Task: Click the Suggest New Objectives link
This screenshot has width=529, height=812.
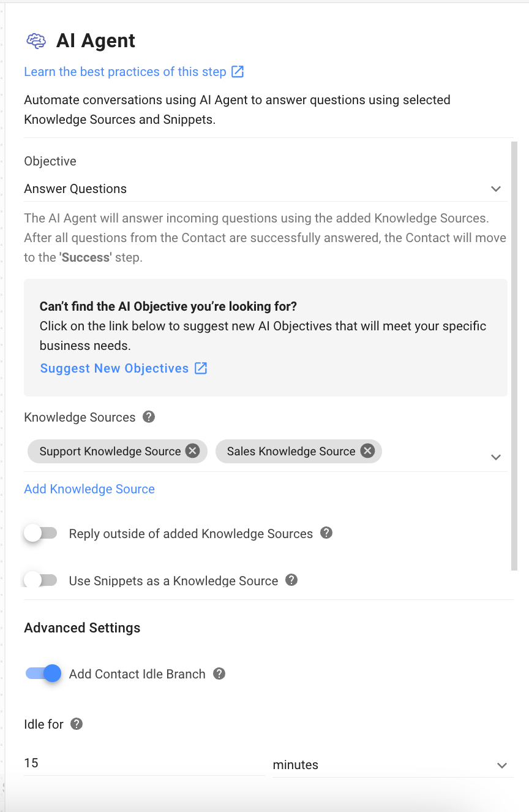Action: (x=114, y=368)
